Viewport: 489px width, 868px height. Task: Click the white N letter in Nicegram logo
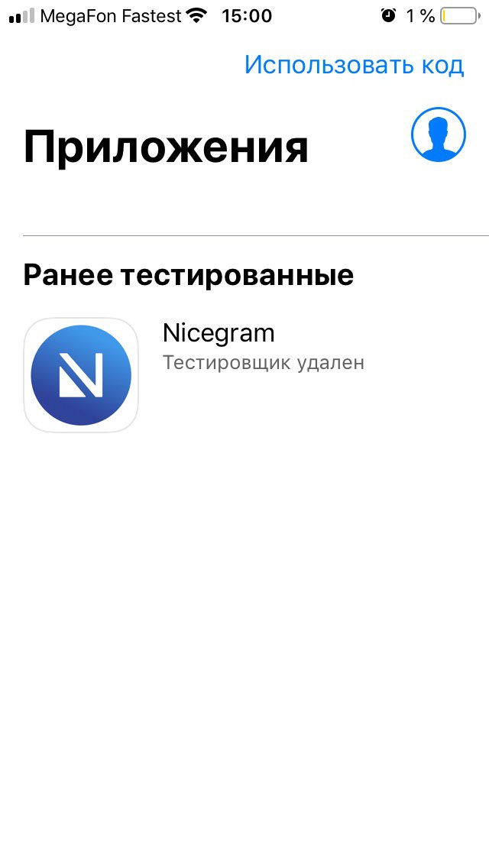[81, 374]
